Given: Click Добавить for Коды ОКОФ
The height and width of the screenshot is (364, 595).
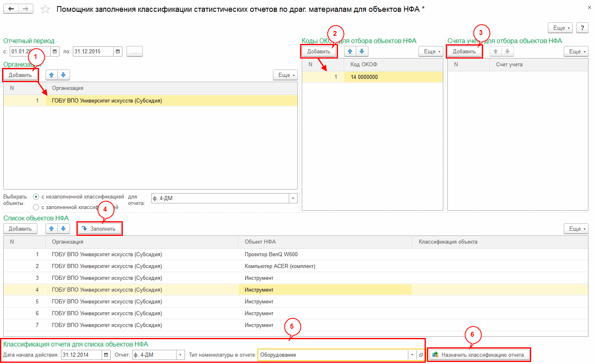Looking at the screenshot, I should pos(319,51).
